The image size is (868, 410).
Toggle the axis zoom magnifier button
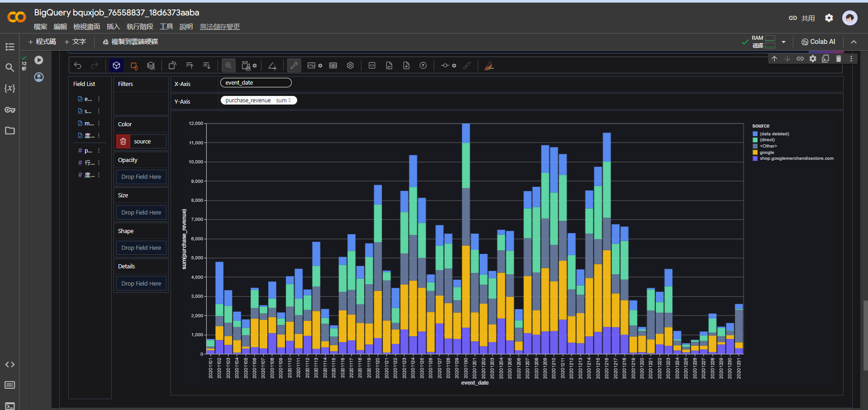pos(229,66)
